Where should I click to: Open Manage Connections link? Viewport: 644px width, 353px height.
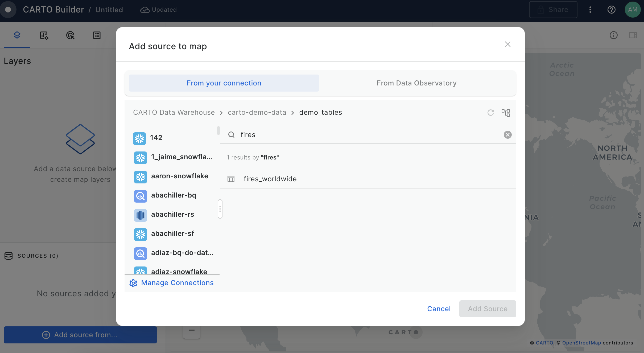coord(177,283)
